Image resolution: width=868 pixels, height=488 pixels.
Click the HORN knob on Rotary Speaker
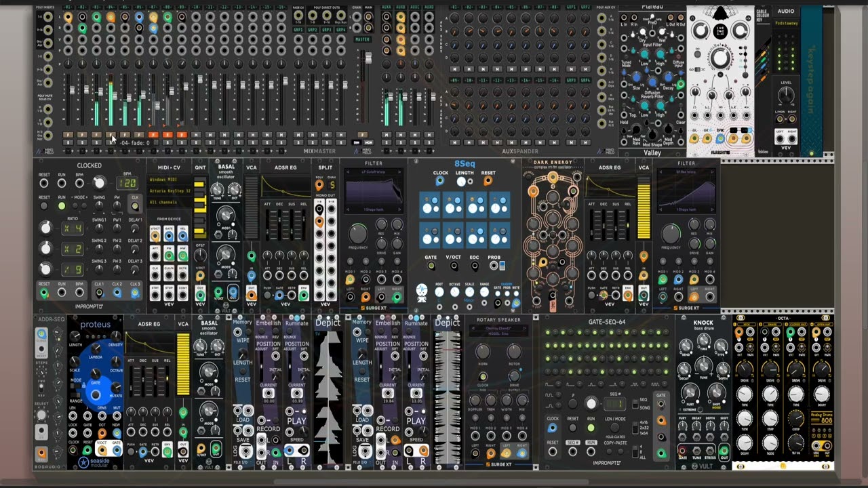(482, 351)
